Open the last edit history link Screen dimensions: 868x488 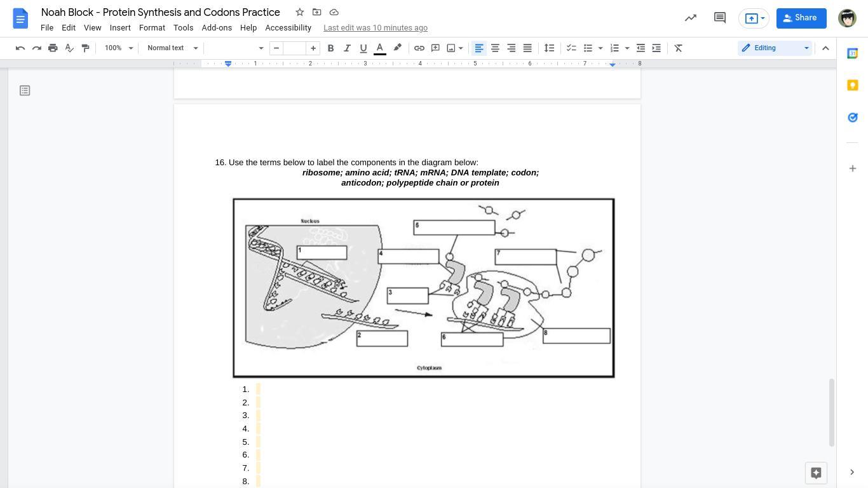[375, 28]
